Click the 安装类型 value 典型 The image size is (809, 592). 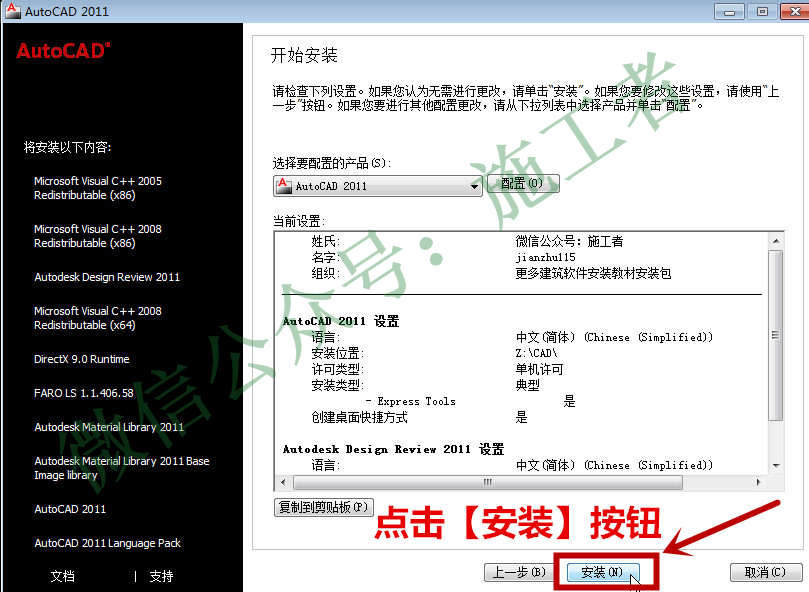(x=527, y=386)
